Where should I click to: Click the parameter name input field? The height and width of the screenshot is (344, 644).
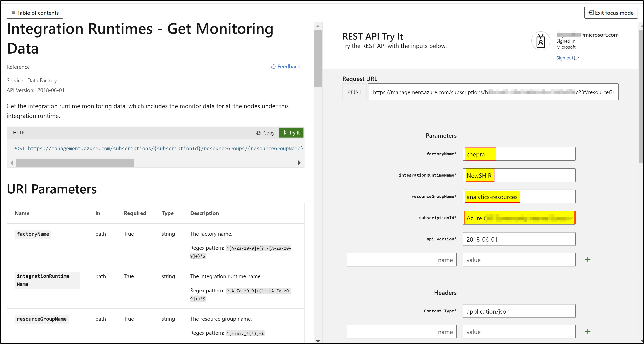(401, 260)
